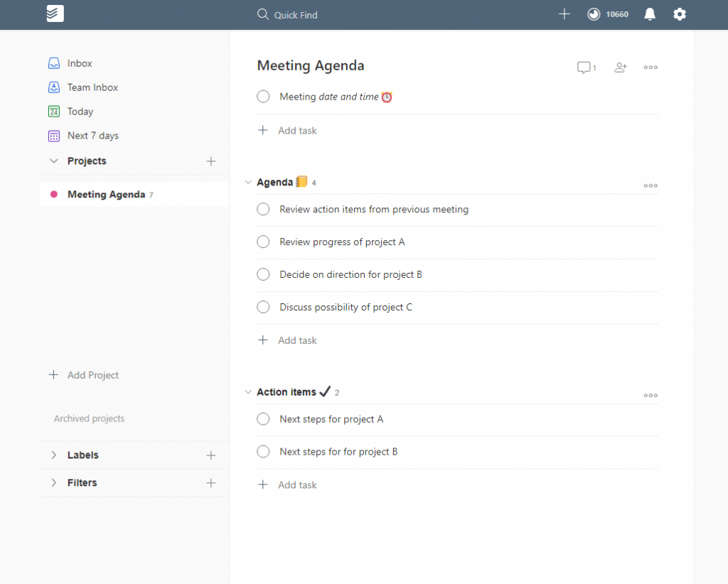Click the Projects heading
The image size is (728, 584).
click(x=87, y=161)
